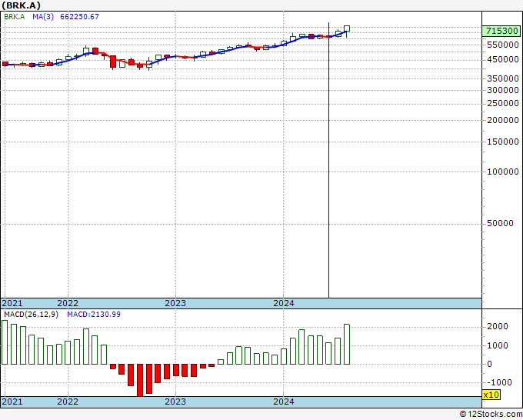Click the MA(3) indicator label

click(x=43, y=17)
